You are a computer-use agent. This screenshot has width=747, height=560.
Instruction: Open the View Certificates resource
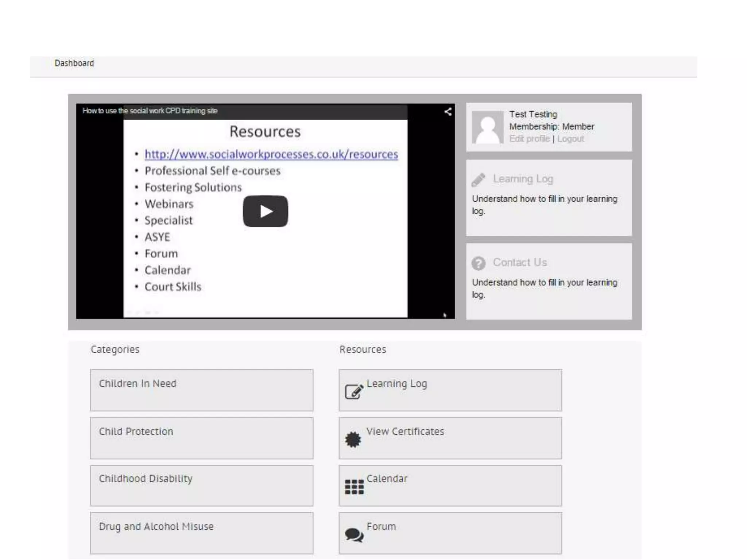pos(405,431)
